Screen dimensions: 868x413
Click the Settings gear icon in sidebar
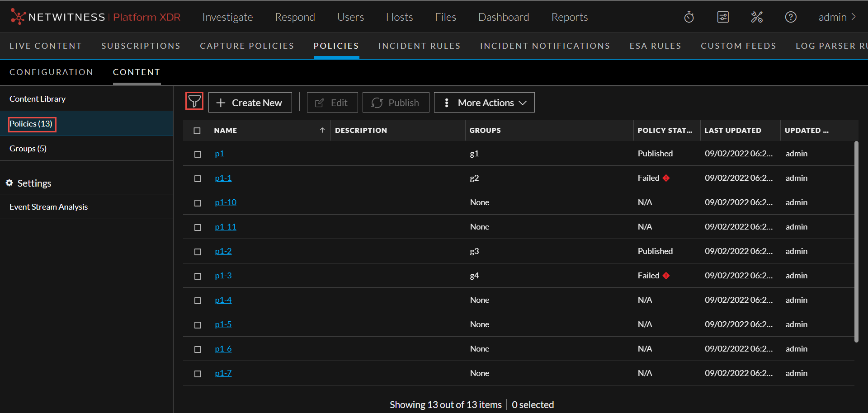pos(9,183)
